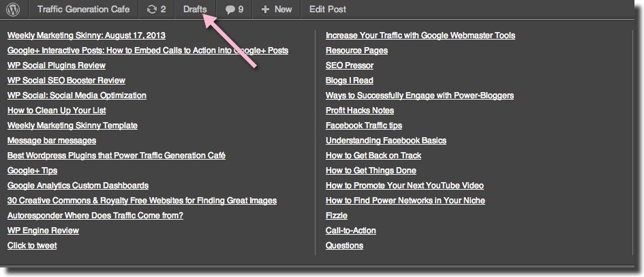The height and width of the screenshot is (277, 644).
Task: Open Google+ Tips draft
Action: (32, 171)
